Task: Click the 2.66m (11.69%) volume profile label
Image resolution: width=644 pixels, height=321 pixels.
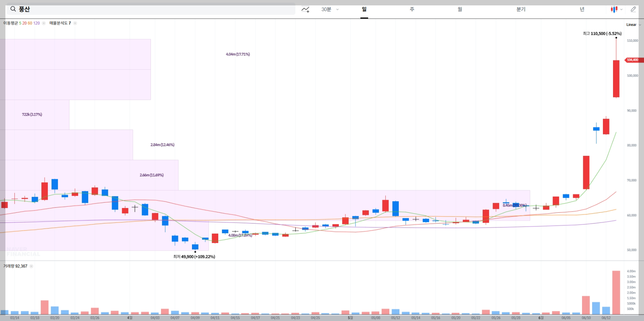Action: [152, 175]
